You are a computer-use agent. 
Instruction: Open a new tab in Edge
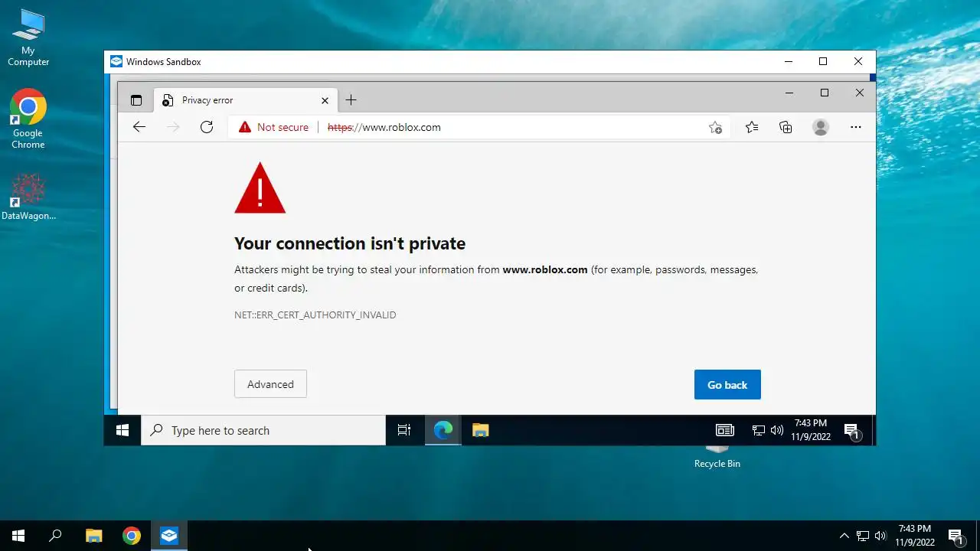pos(351,100)
